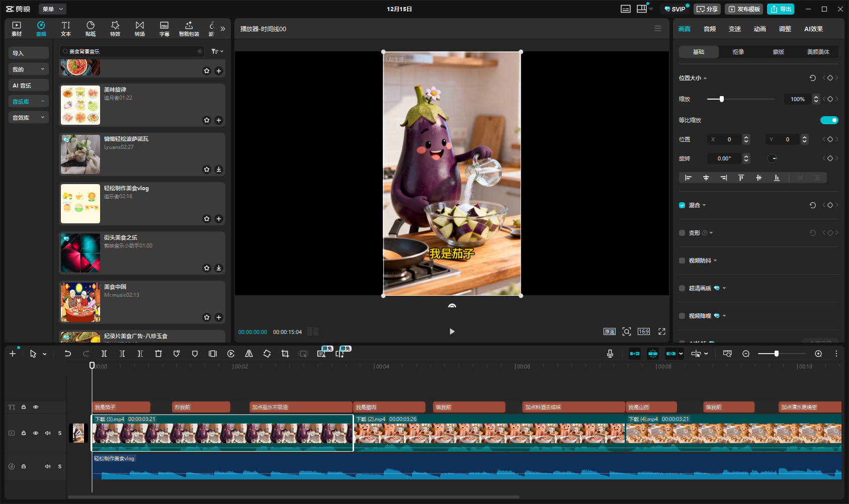Open the 转场 transitions panel
Screen dimensions: 849x504
tap(140, 29)
